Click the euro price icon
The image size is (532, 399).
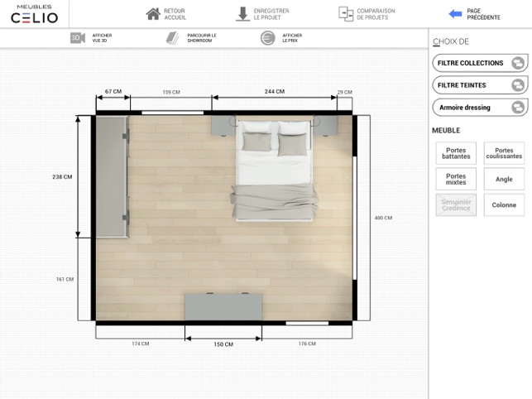(x=268, y=38)
